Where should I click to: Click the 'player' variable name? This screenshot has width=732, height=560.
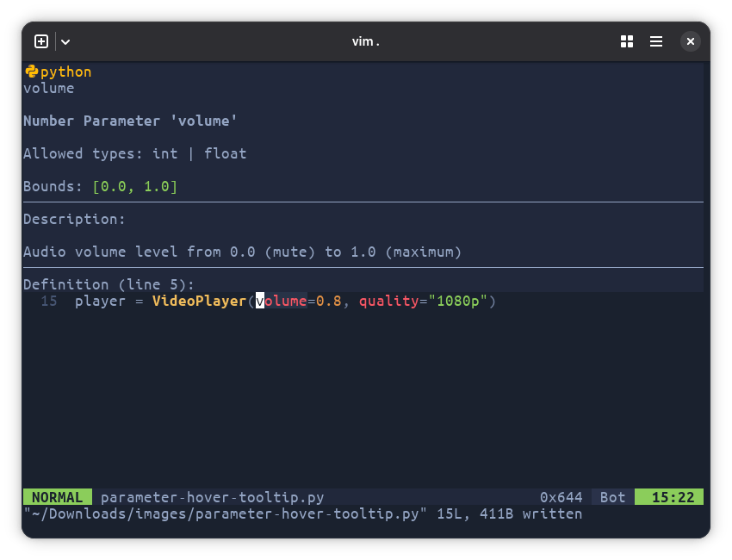100,302
